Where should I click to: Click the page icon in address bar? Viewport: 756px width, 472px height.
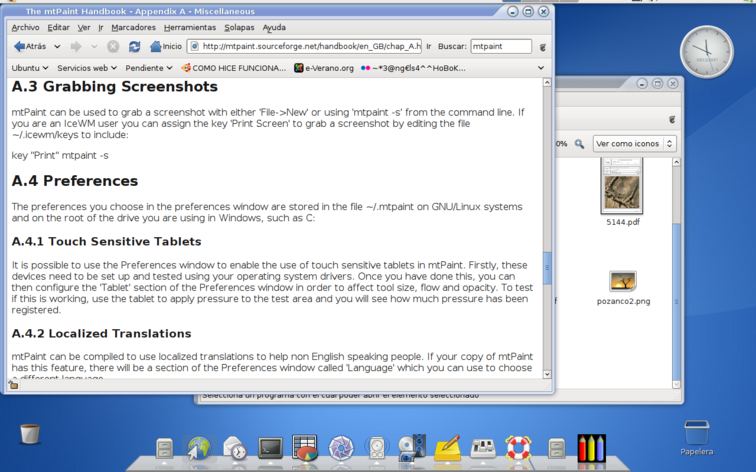(x=194, y=46)
